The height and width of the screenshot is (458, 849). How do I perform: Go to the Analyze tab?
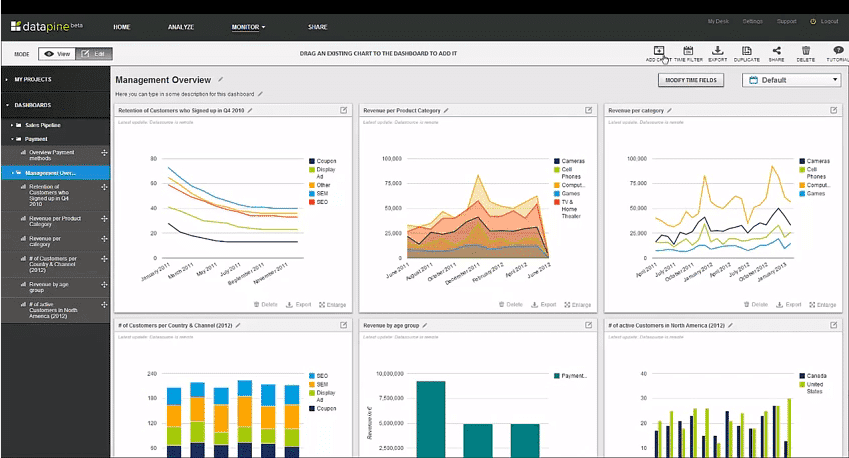pos(181,27)
